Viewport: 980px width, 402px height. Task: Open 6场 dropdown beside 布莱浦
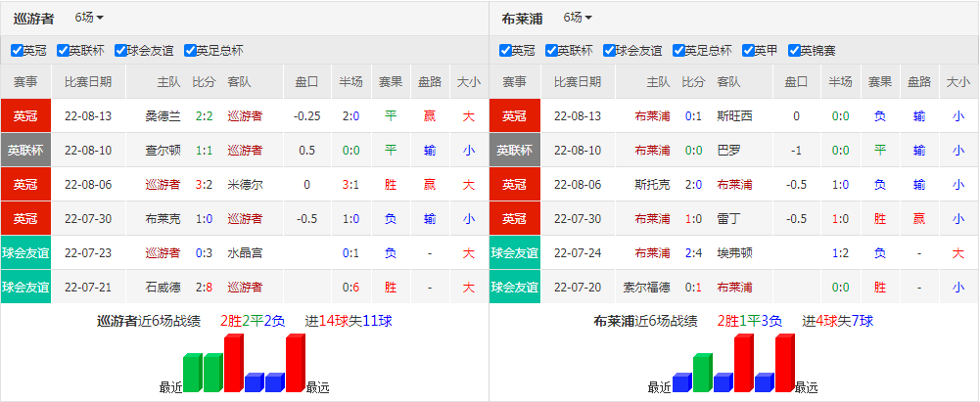point(578,18)
